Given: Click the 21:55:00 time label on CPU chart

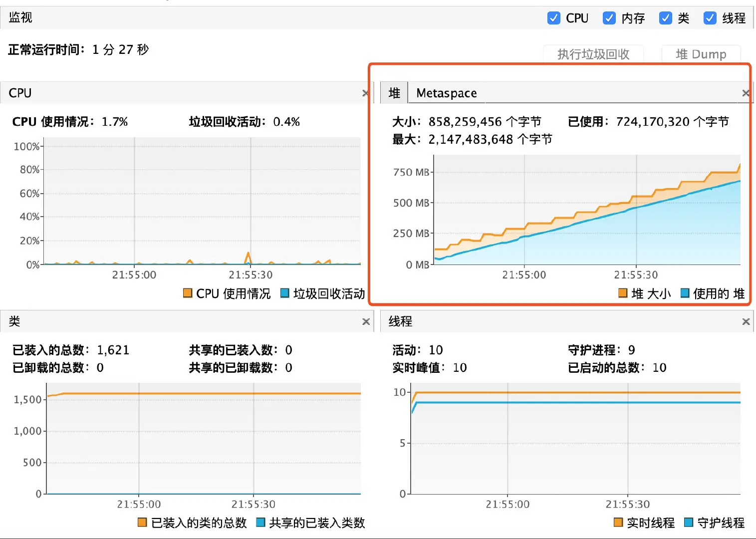Looking at the screenshot, I should pos(134,275).
